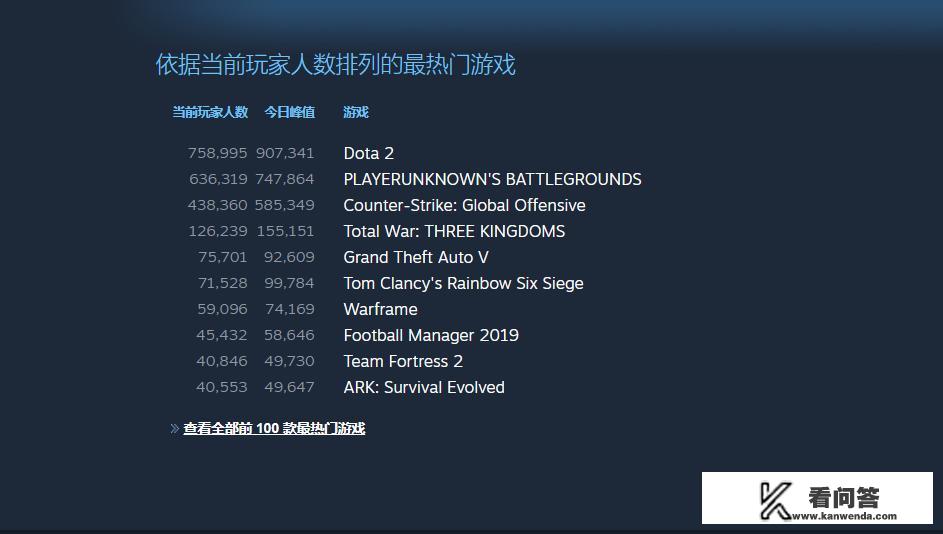Select Tom Clancy's Rainbow Six Siege
The height and width of the screenshot is (534, 943).
(463, 283)
